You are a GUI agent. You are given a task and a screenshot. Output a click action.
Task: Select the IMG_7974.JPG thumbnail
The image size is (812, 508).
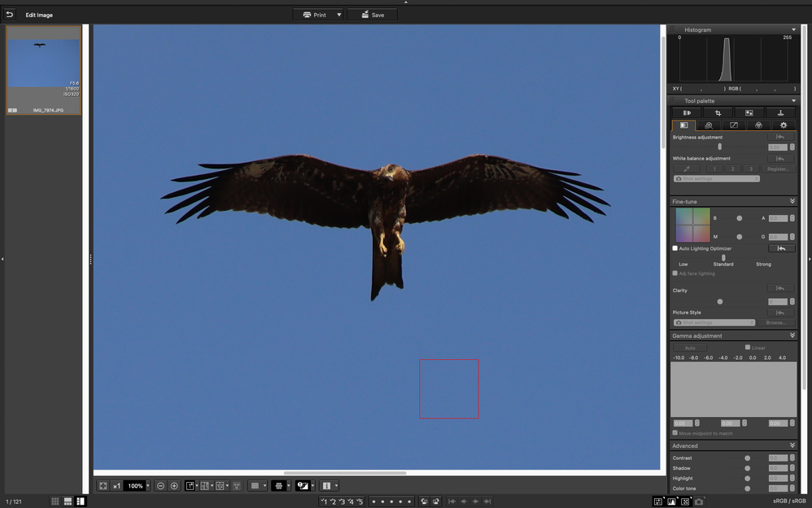tap(44, 70)
